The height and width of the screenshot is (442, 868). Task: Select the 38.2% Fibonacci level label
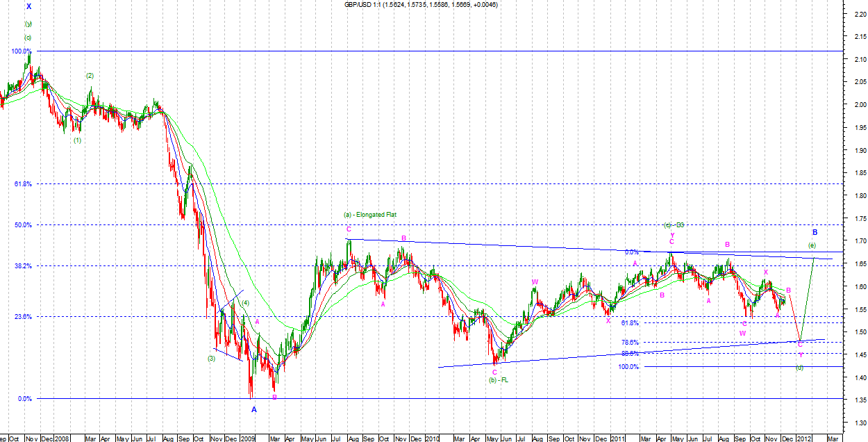[21, 266]
